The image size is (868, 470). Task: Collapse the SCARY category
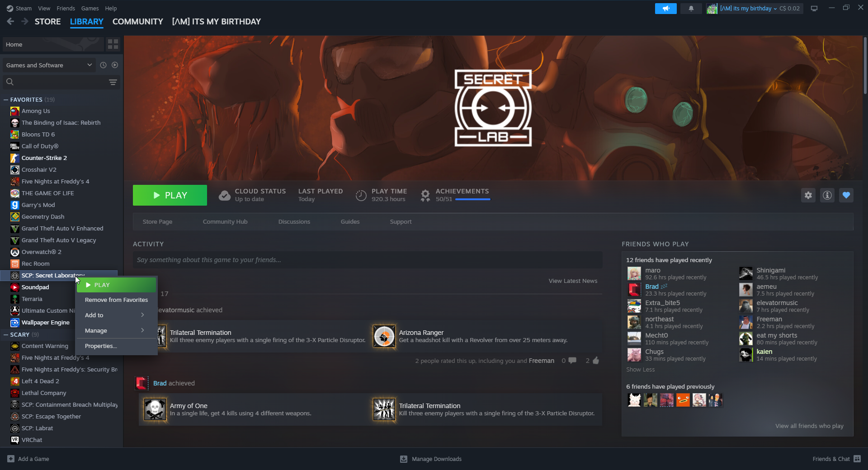click(x=6, y=334)
